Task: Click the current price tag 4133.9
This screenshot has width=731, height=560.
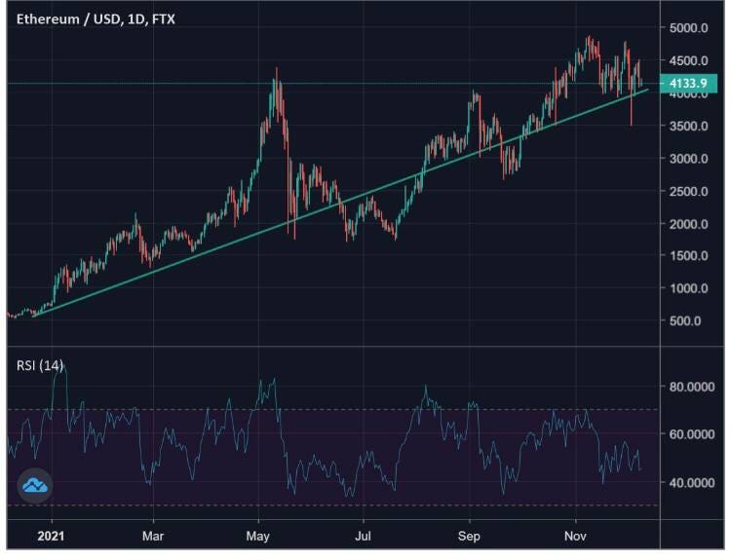Action: click(688, 84)
